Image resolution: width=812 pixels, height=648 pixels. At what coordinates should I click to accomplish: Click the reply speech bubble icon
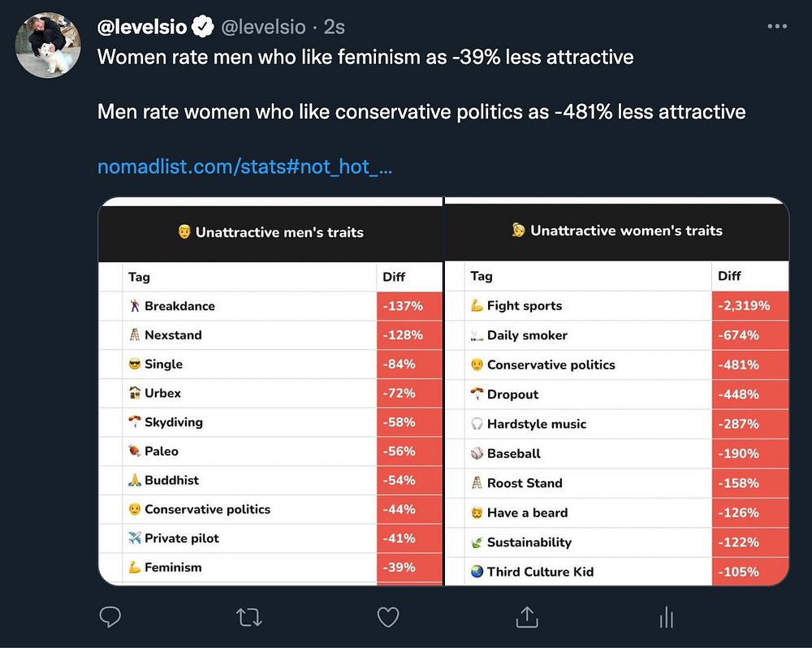[x=110, y=618]
